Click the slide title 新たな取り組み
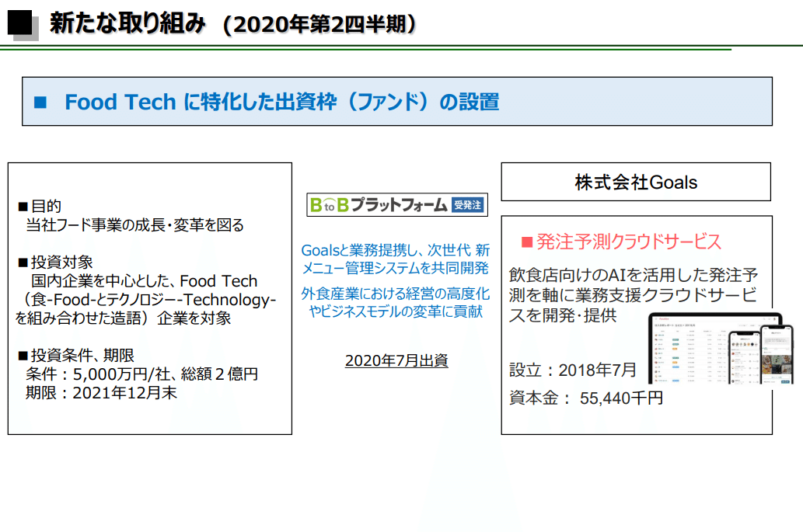Image resolution: width=803 pixels, height=532 pixels. [127, 23]
